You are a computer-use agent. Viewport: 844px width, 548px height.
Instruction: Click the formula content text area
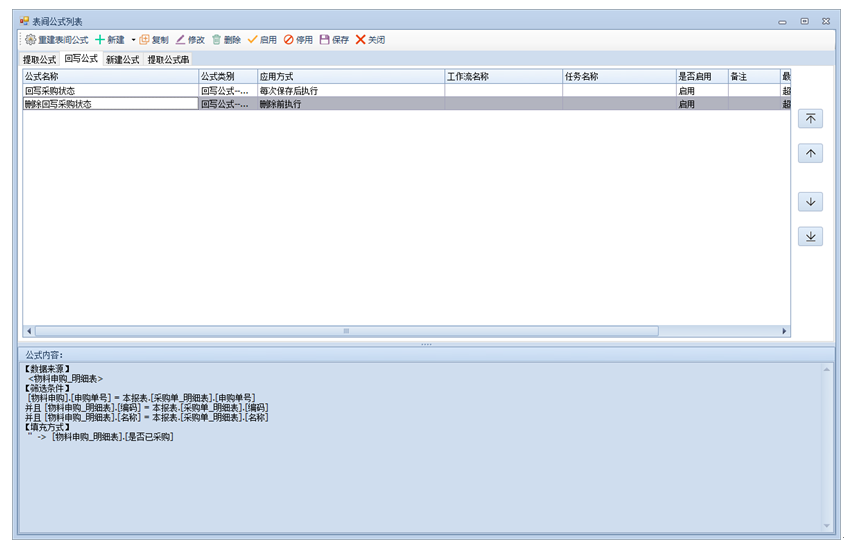point(420,450)
